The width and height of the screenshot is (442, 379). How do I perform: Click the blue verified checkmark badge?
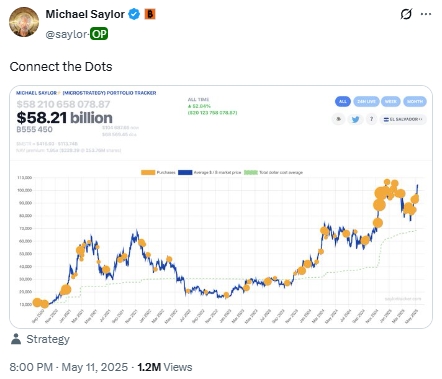point(134,14)
